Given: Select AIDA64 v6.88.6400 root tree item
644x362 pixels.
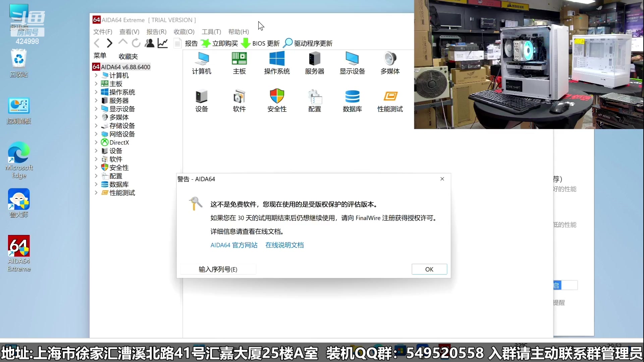Looking at the screenshot, I should tap(121, 67).
